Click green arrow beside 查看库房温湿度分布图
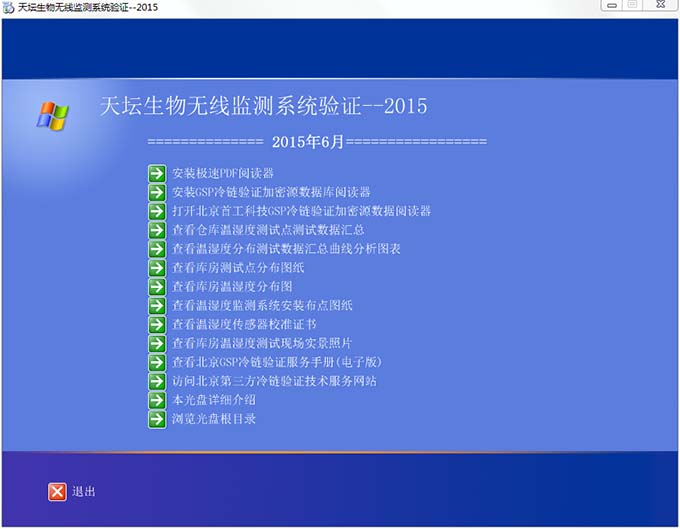The image size is (680, 529). 157,287
